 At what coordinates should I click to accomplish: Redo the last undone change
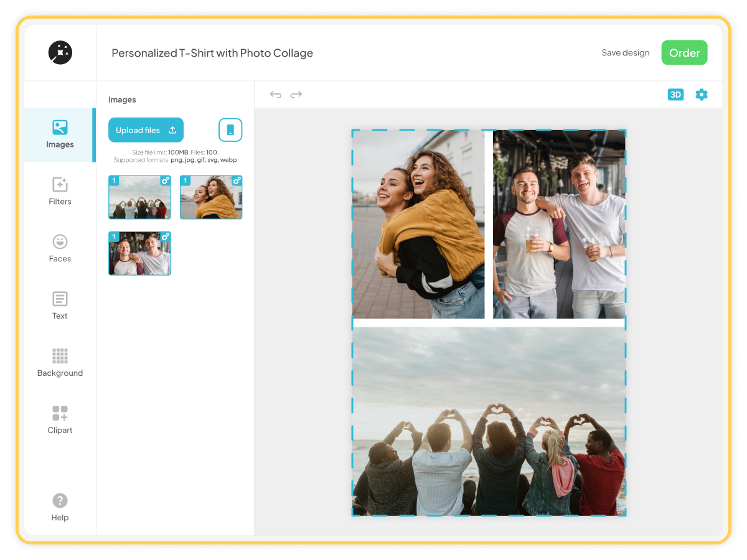pyautogui.click(x=296, y=95)
